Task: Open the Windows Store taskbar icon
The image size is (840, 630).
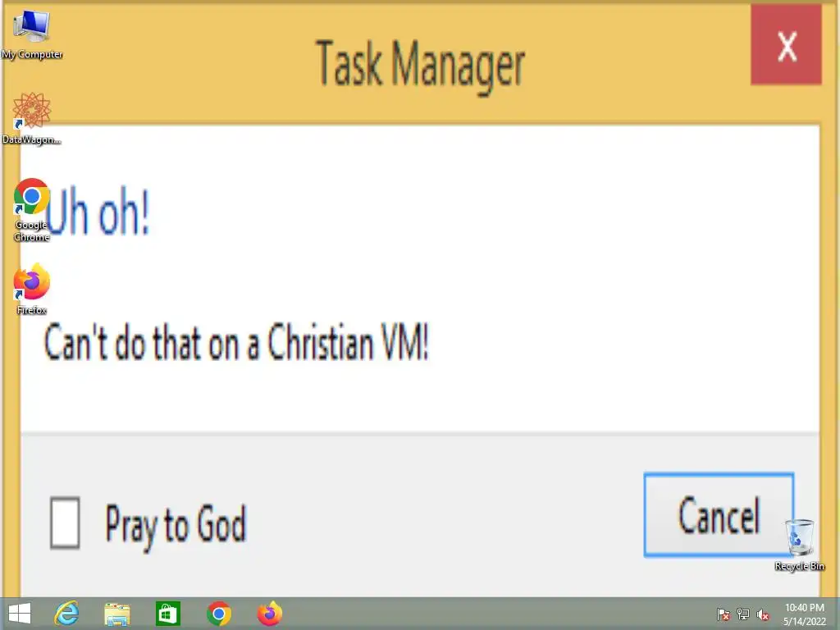Action: pyautogui.click(x=167, y=614)
